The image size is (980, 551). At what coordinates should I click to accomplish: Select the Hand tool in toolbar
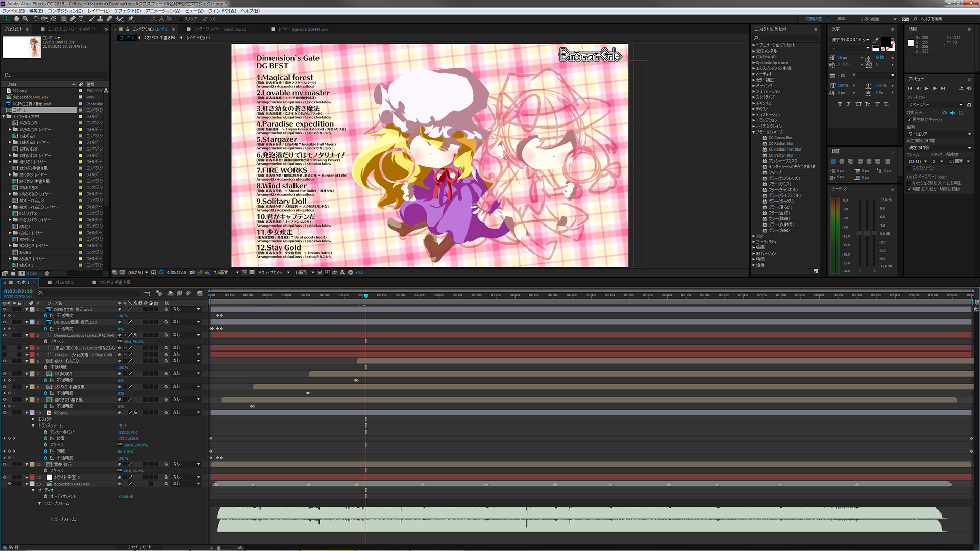pos(16,19)
